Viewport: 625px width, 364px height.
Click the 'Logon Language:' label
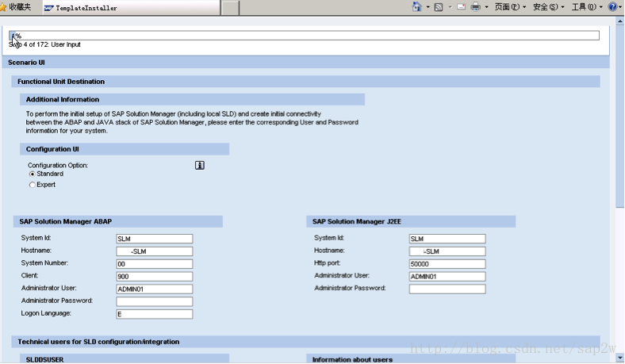click(x=46, y=313)
